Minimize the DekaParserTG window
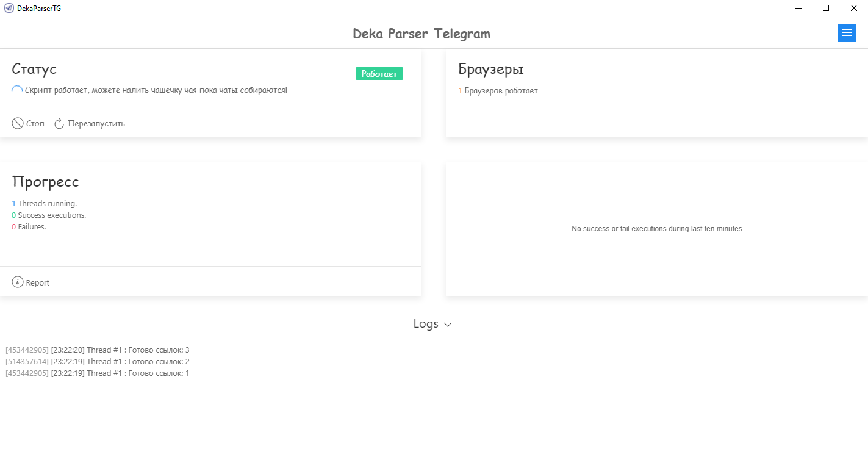This screenshot has height=457, width=868. 798,9
